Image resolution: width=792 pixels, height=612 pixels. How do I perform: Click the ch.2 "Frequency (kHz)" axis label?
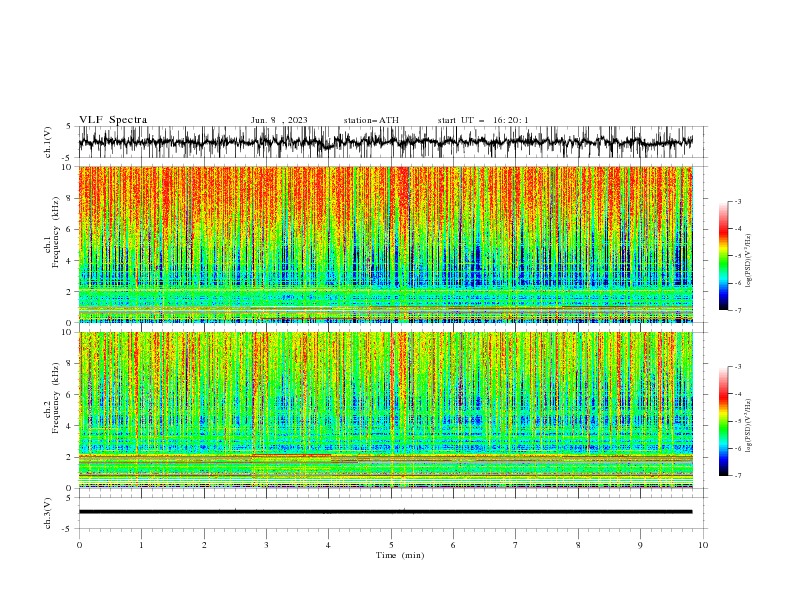[56, 398]
